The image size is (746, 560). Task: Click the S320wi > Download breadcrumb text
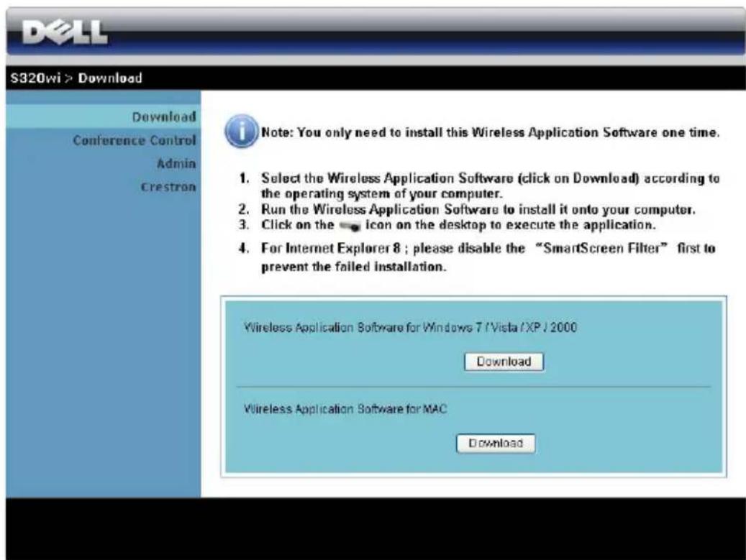pyautogui.click(x=76, y=78)
